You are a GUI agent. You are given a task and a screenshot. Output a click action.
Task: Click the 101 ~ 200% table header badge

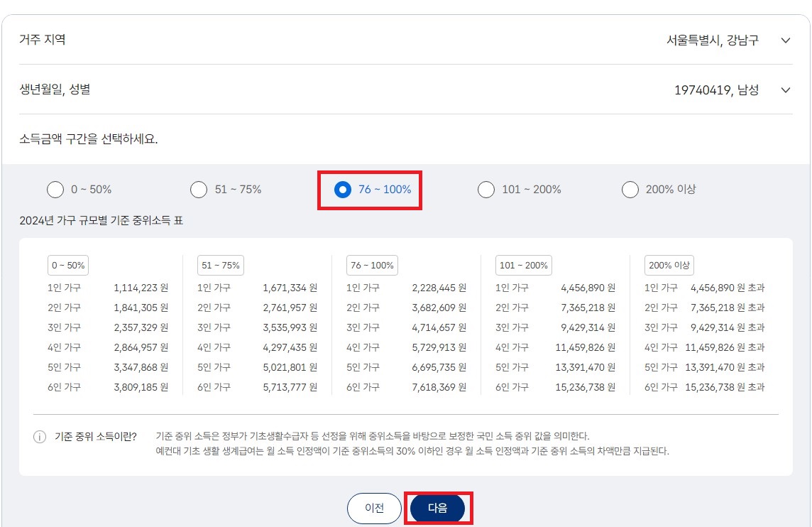[x=524, y=266]
